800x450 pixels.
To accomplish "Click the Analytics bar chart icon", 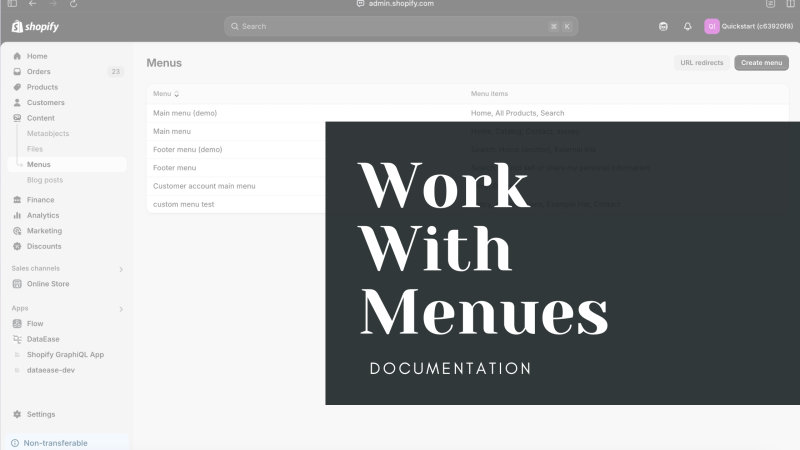I will pos(17,215).
